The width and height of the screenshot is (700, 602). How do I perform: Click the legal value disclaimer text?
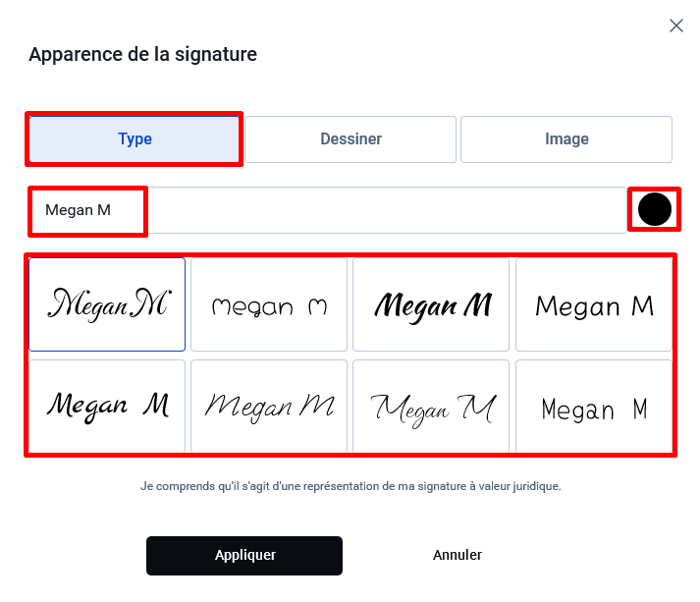[x=350, y=486]
